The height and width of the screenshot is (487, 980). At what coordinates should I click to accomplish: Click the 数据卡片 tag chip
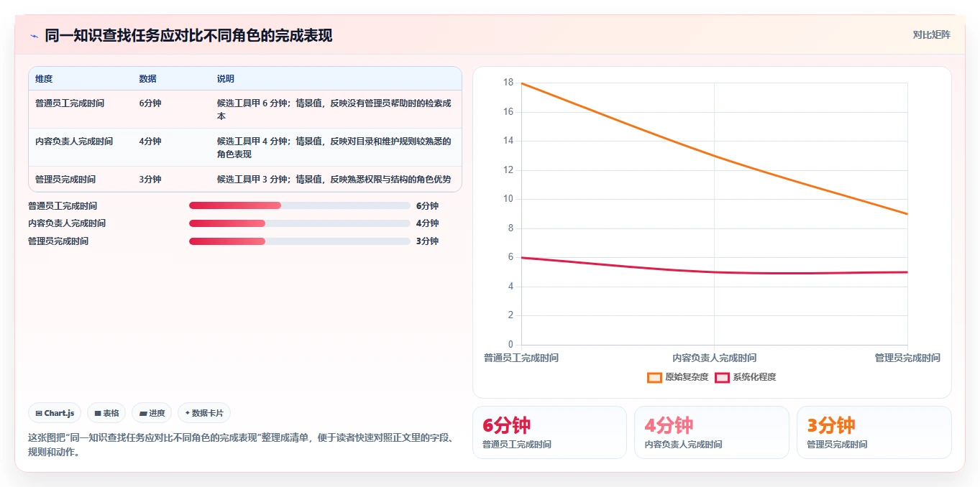tap(204, 413)
